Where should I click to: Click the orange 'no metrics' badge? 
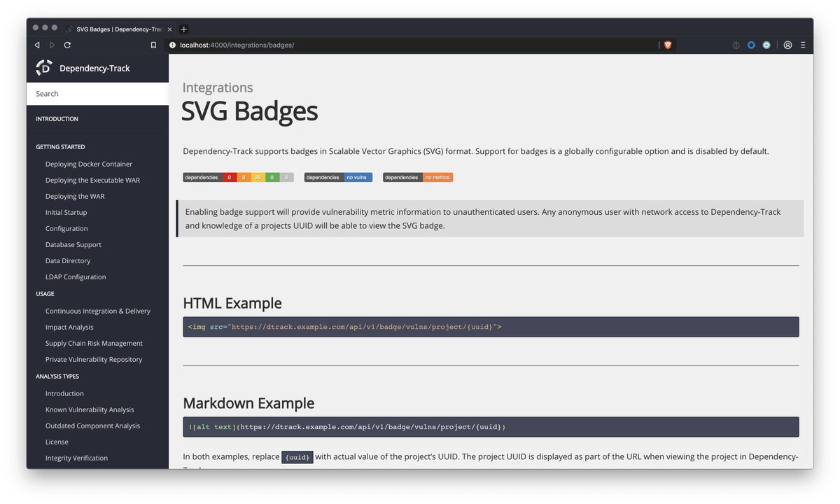[x=418, y=178]
